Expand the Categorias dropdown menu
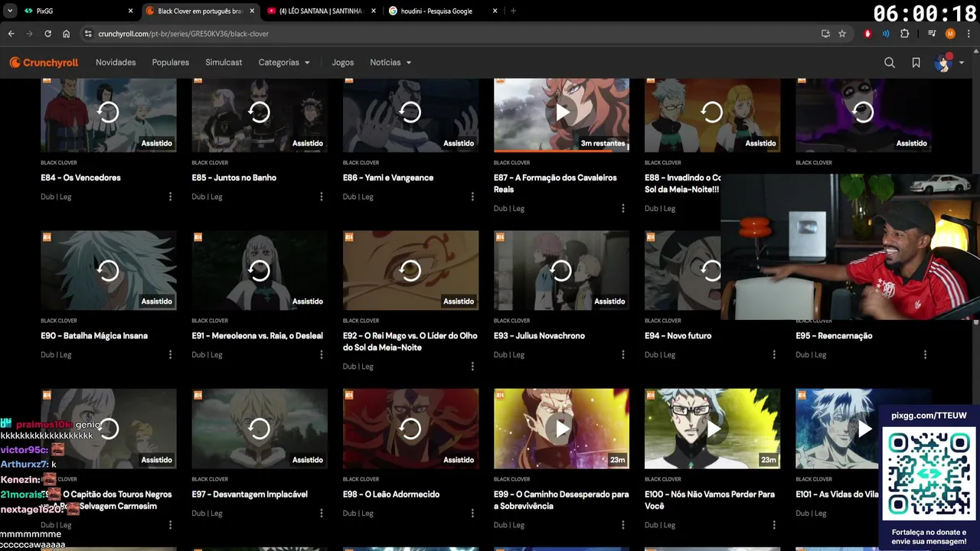 point(284,63)
